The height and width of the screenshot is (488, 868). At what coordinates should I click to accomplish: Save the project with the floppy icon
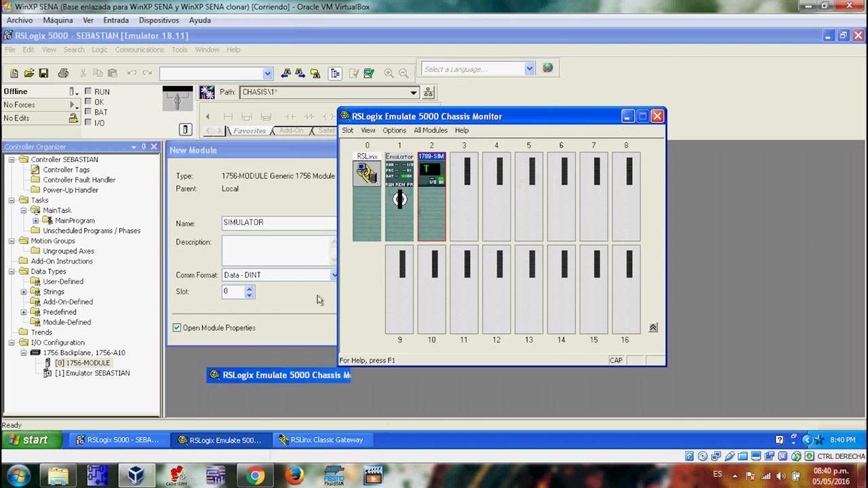click(43, 73)
